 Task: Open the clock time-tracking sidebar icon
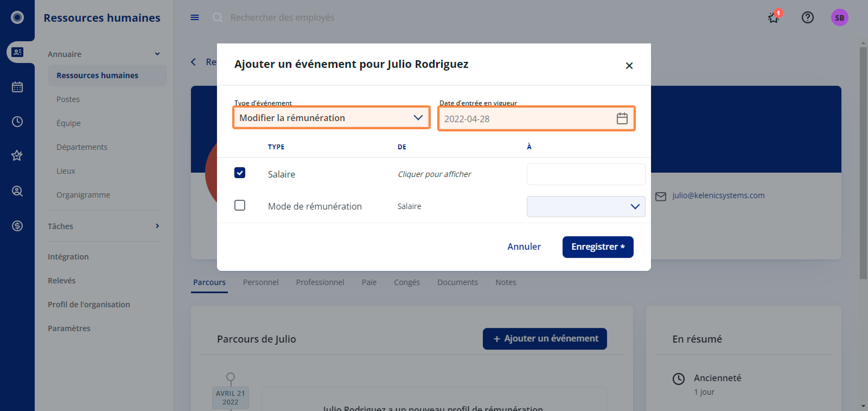(17, 121)
